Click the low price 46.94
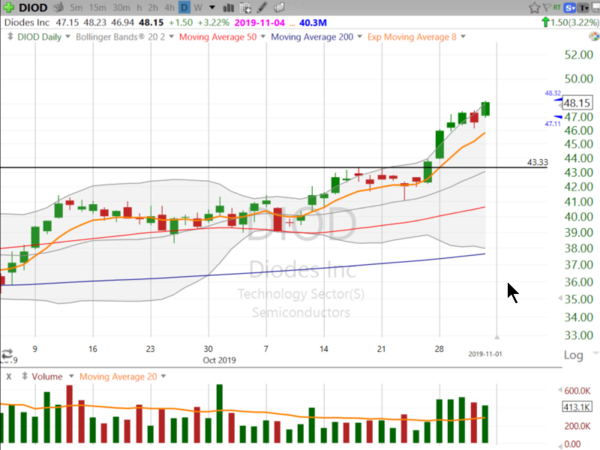The width and height of the screenshot is (600, 450). click(122, 23)
